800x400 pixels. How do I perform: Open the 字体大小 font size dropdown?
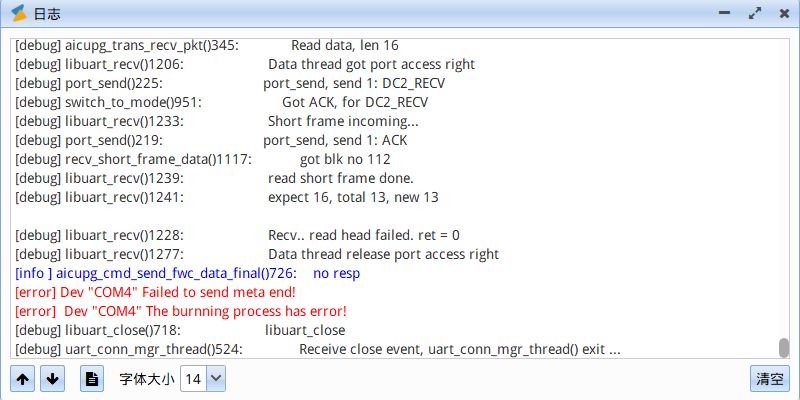(x=215, y=379)
